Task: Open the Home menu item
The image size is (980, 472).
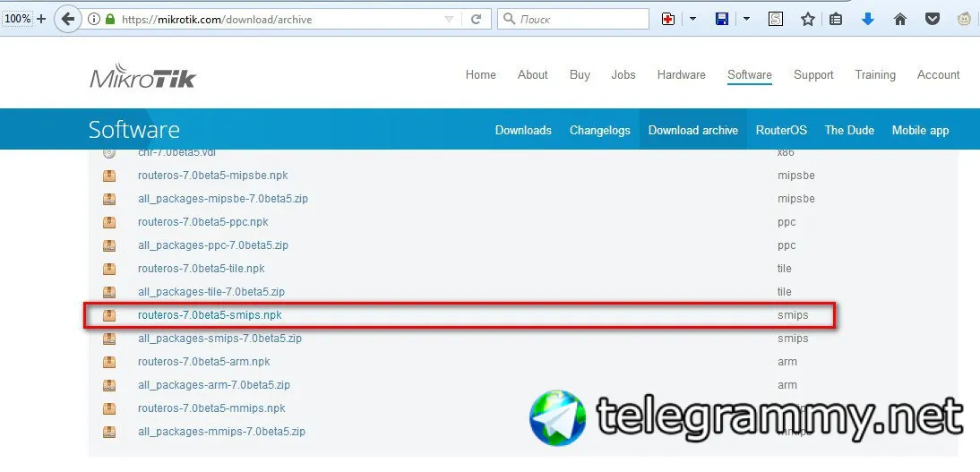Action: (481, 74)
